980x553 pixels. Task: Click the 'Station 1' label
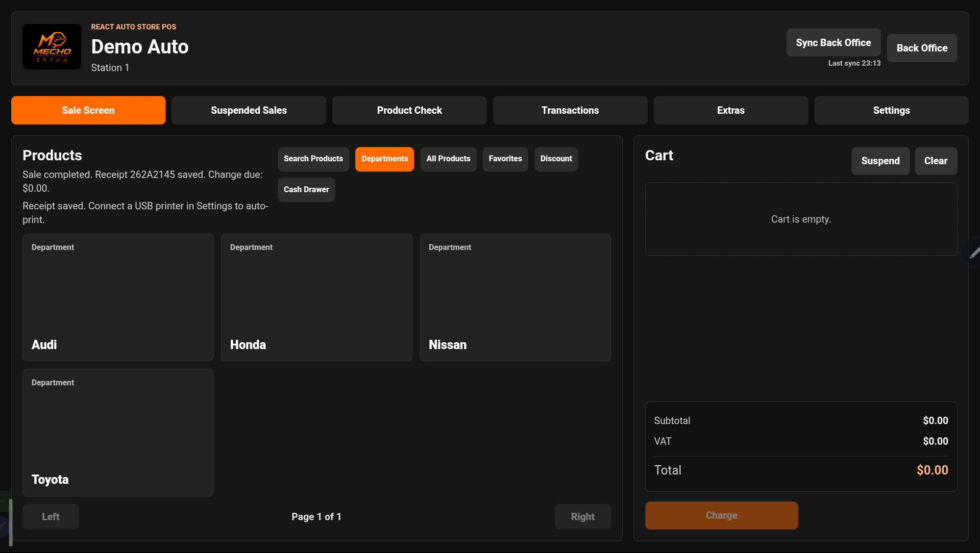110,68
